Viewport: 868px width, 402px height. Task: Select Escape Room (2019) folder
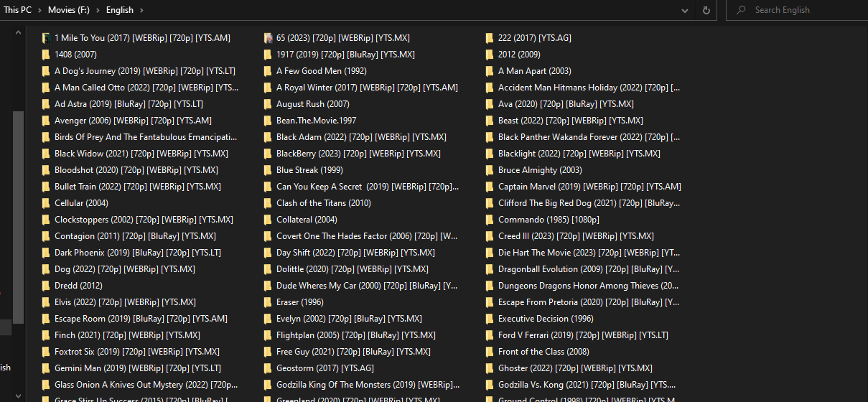pos(135,319)
